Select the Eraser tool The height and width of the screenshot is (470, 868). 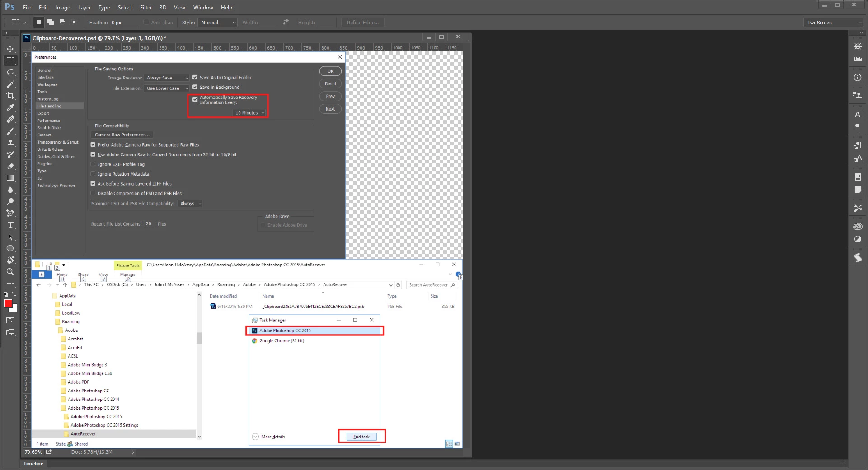(x=10, y=166)
